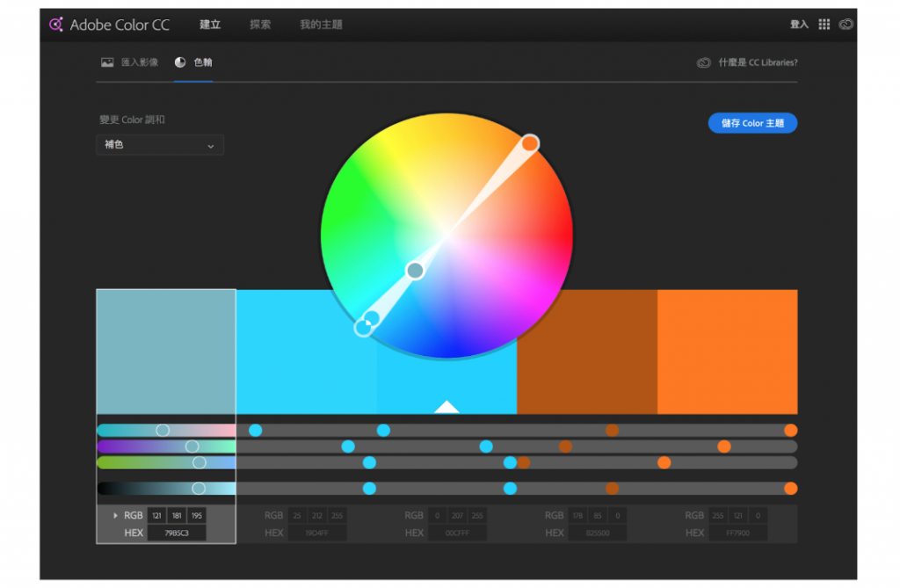Image resolution: width=900 pixels, height=588 pixels.
Task: Click the orange handle on color wheel
Action: [x=530, y=143]
